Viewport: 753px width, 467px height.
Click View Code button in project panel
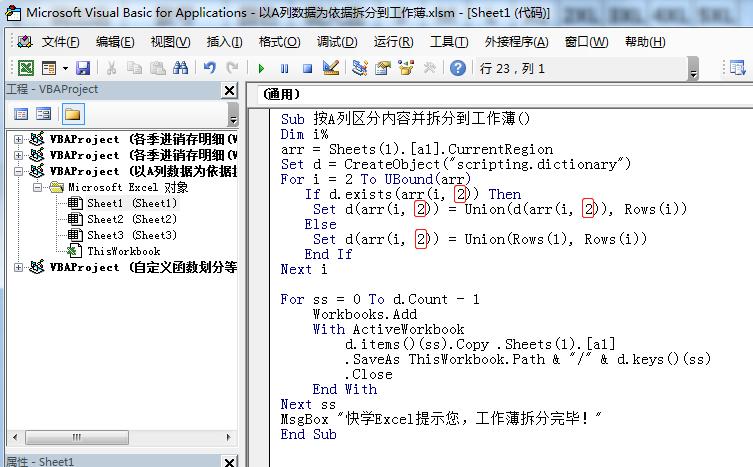pyautogui.click(x=21, y=114)
